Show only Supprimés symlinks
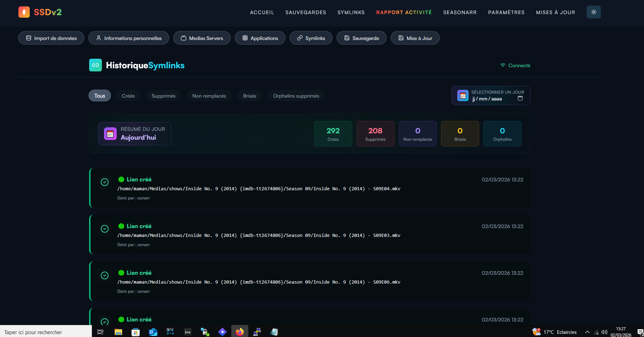This screenshot has height=337, width=644. coord(163,96)
